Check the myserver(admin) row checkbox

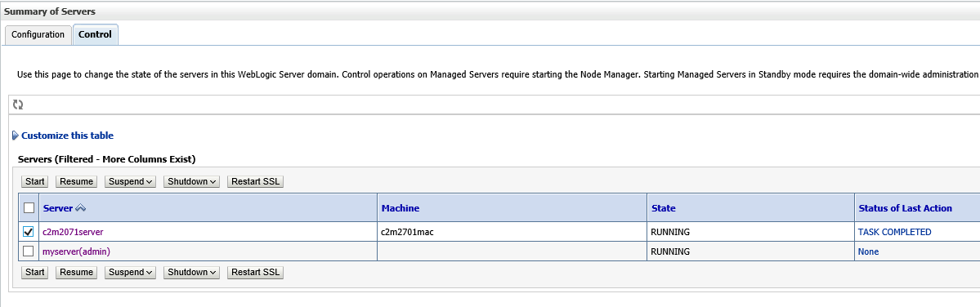pos(28,251)
